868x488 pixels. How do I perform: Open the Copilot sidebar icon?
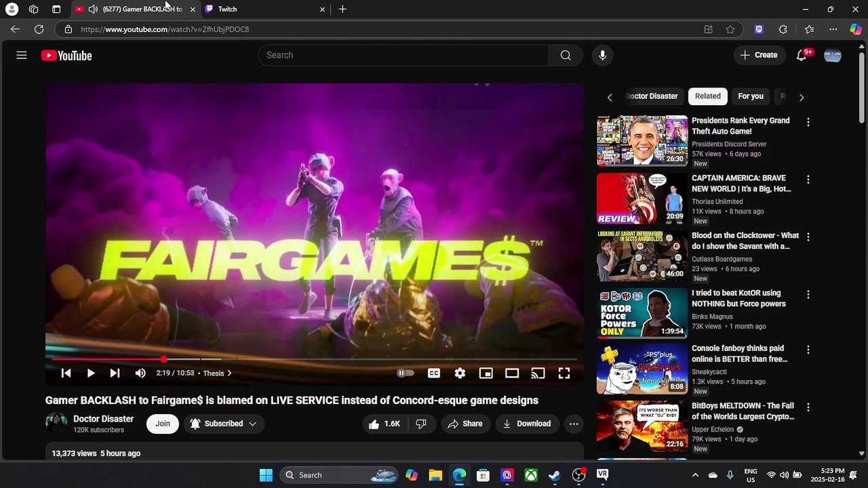click(856, 29)
